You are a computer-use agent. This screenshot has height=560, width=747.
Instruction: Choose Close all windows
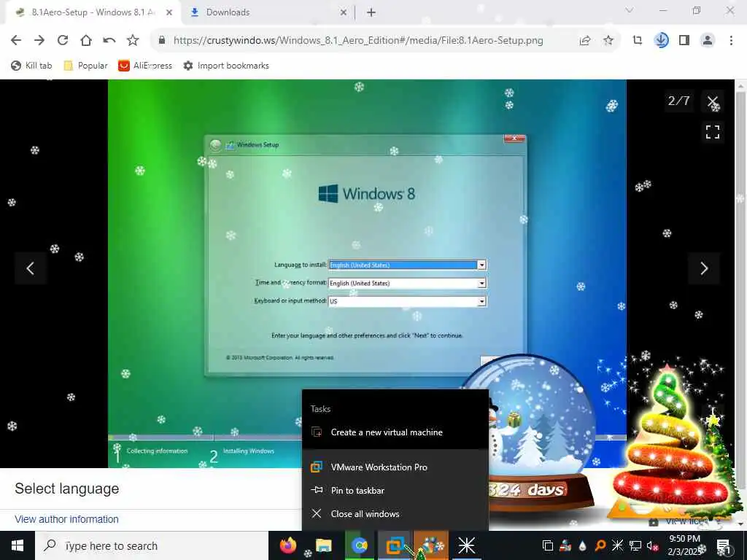(x=395, y=514)
